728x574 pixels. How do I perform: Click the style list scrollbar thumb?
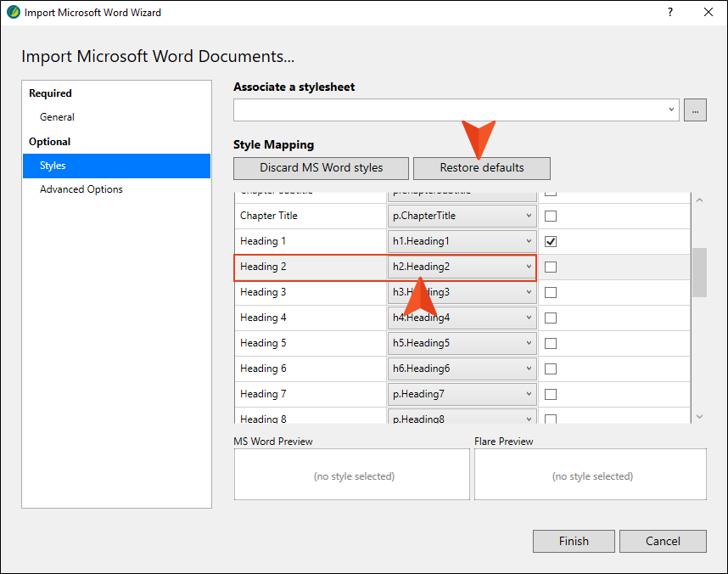coord(699,273)
